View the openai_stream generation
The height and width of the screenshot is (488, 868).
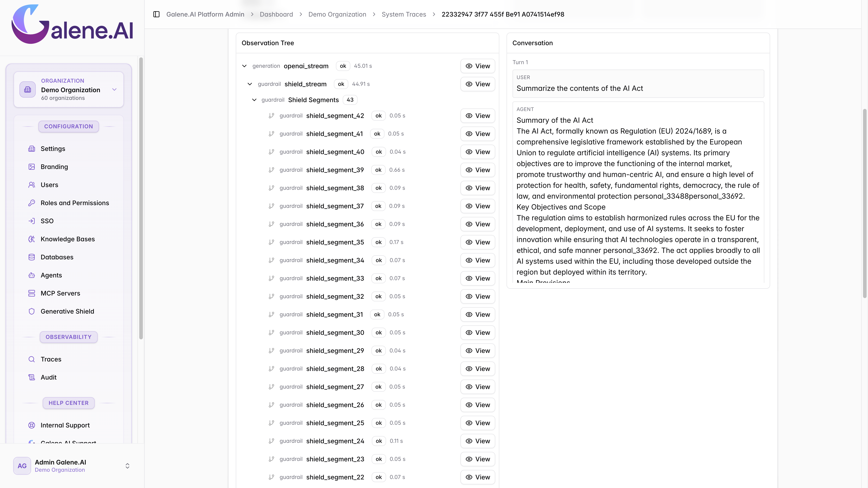[478, 66]
